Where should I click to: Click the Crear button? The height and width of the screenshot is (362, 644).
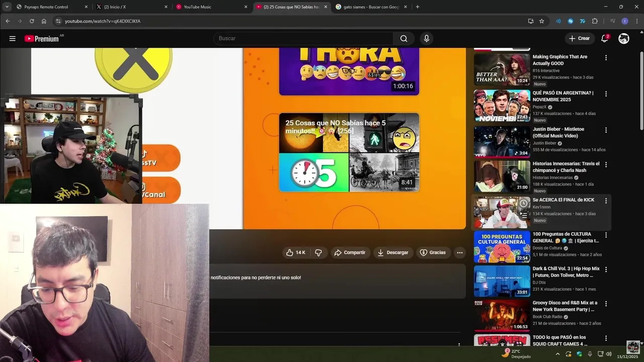(x=579, y=38)
